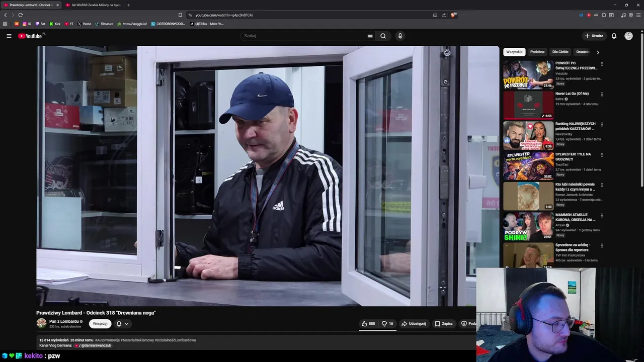Click the main video player area
This screenshot has height=362, width=644.
[x=268, y=176]
